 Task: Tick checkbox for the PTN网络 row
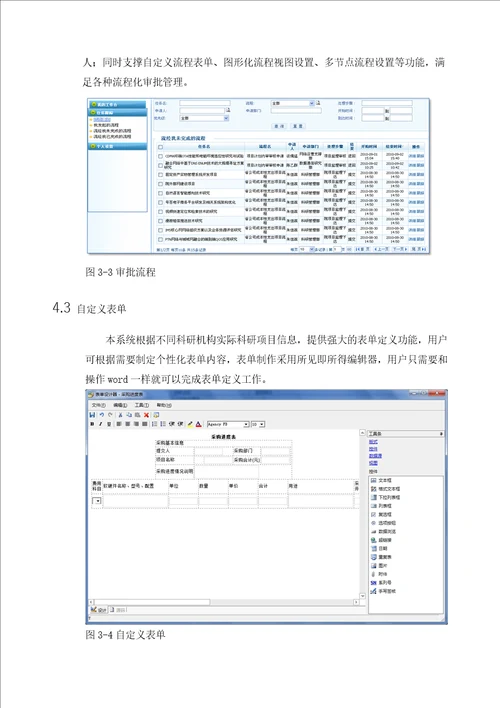point(160,239)
